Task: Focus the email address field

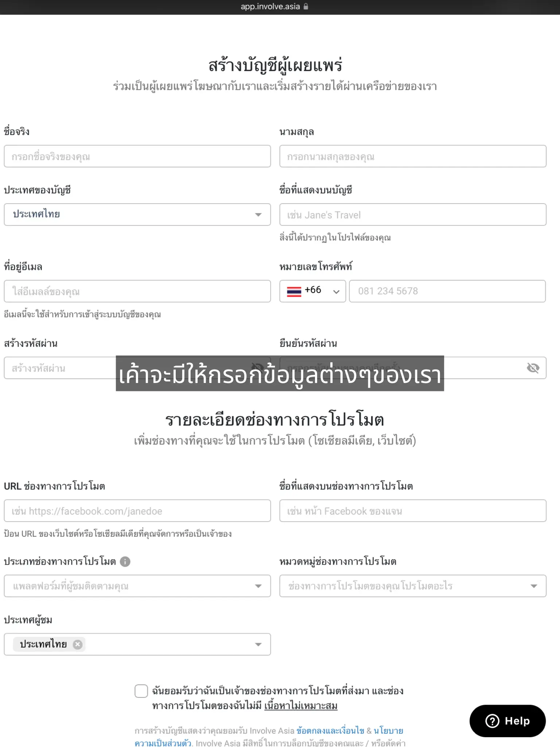Action: 137,291
